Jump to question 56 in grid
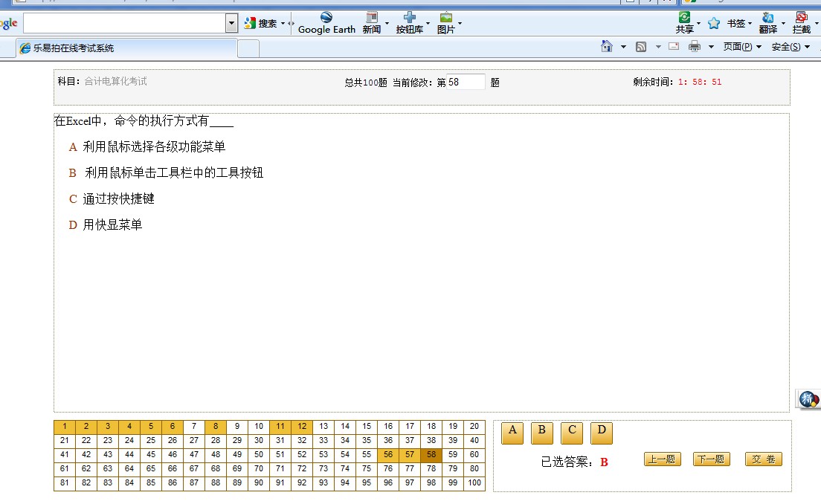The image size is (821, 504). pyautogui.click(x=388, y=455)
